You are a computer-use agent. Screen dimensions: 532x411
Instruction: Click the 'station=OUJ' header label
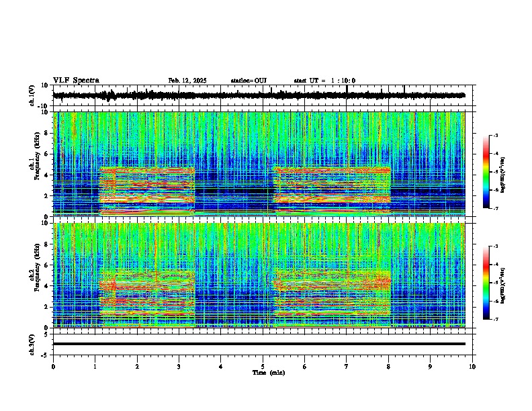249,81
